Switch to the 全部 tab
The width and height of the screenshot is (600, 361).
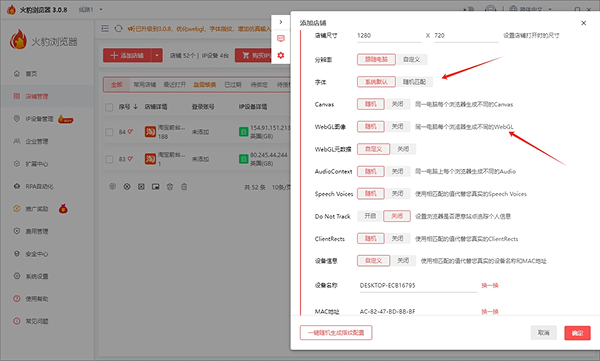[x=116, y=85]
